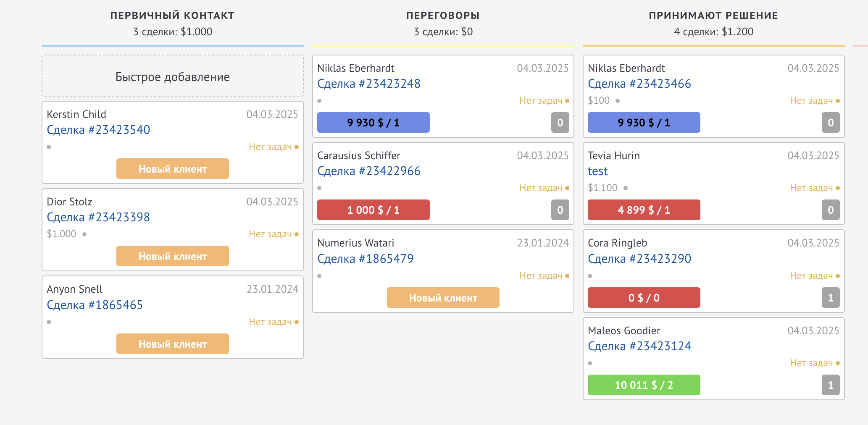Open deal Сделка #23423398
The height and width of the screenshot is (425, 868).
(x=98, y=217)
